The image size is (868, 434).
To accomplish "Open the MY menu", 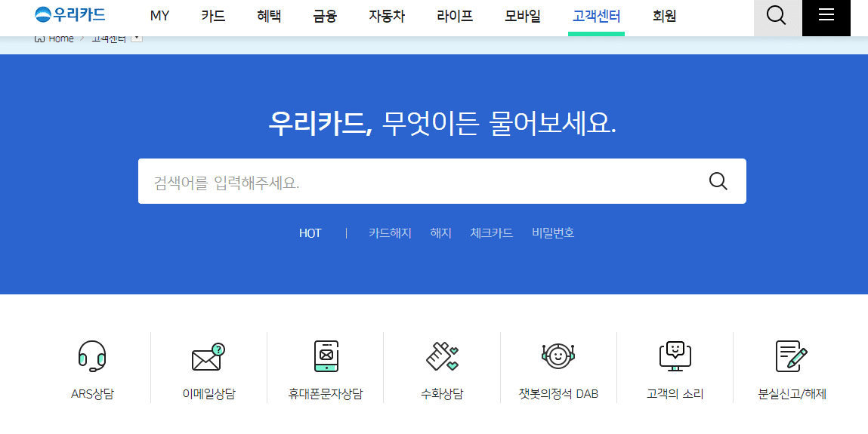I will [x=159, y=16].
